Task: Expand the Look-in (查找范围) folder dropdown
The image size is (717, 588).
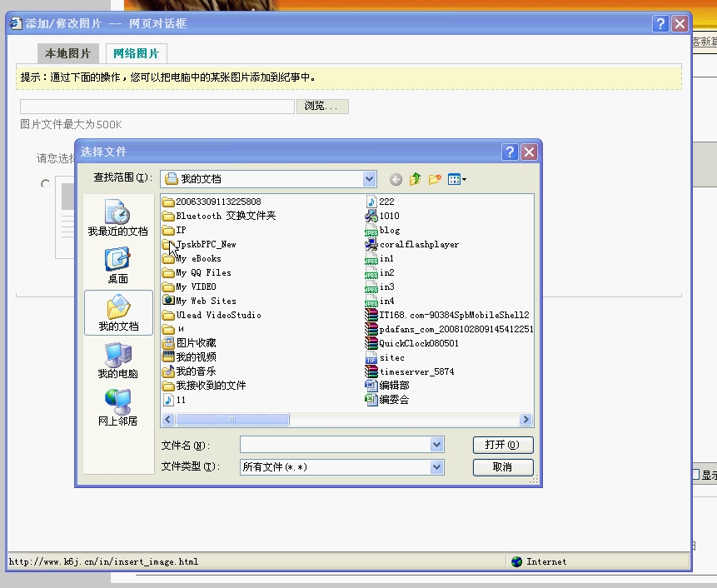Action: click(369, 179)
